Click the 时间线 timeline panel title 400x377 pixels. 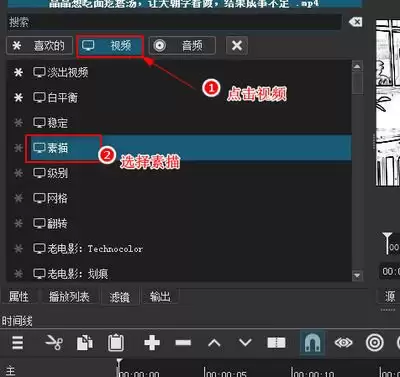pyautogui.click(x=17, y=321)
